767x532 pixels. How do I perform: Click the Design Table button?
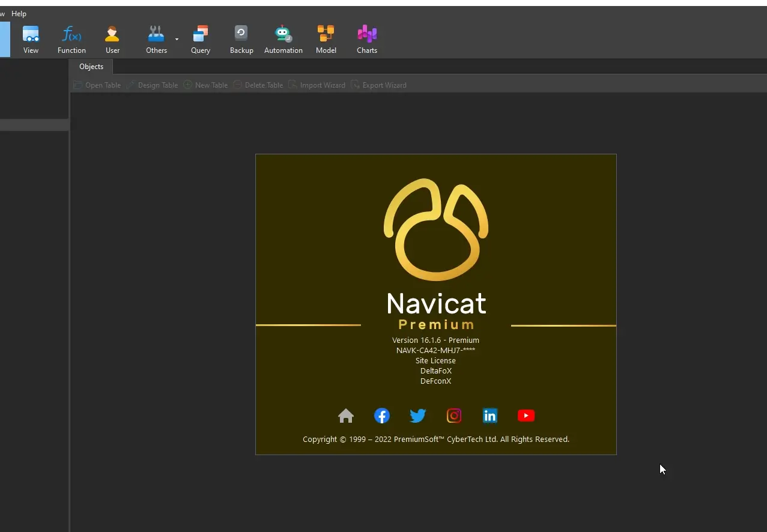152,85
